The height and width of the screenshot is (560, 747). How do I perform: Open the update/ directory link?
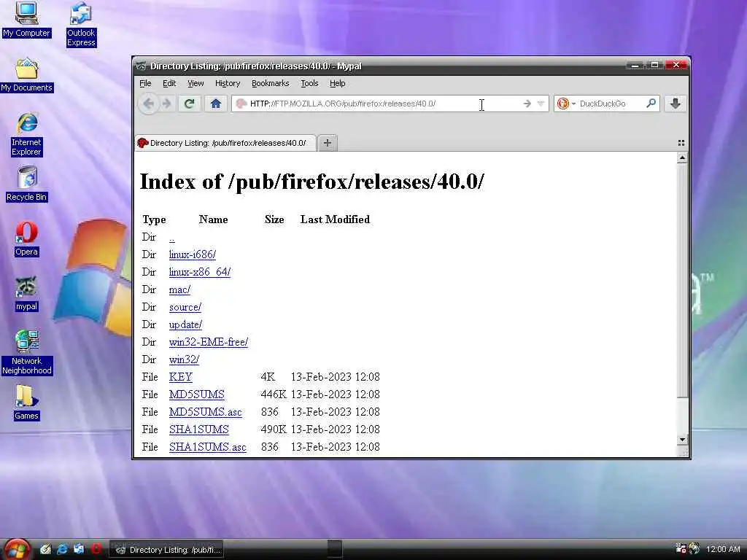186,324
